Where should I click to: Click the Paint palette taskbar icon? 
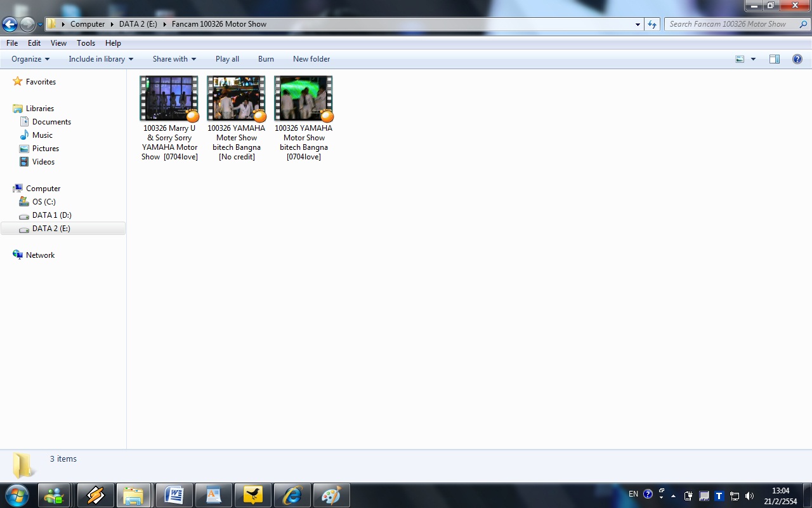tap(331, 495)
